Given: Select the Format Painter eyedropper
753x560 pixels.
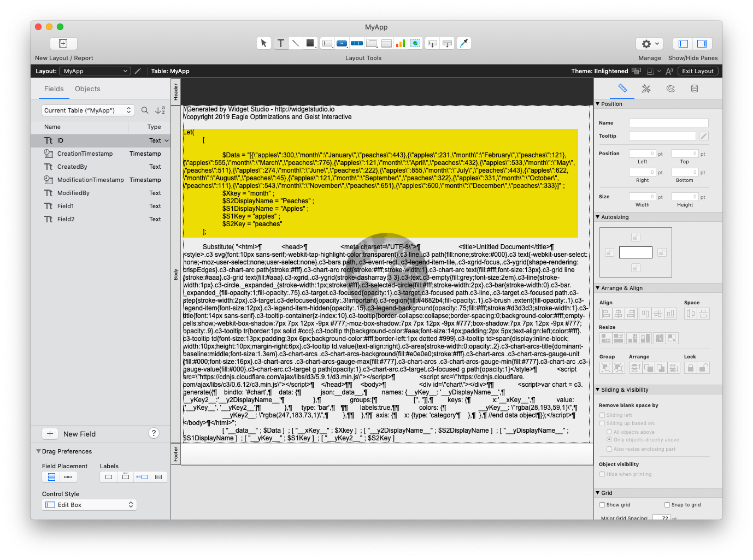Looking at the screenshot, I should (464, 43).
